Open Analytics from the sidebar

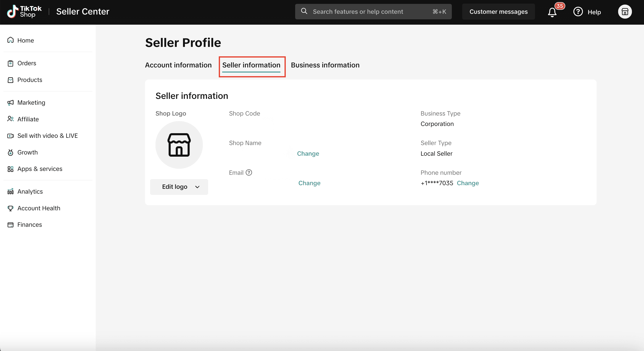point(30,191)
